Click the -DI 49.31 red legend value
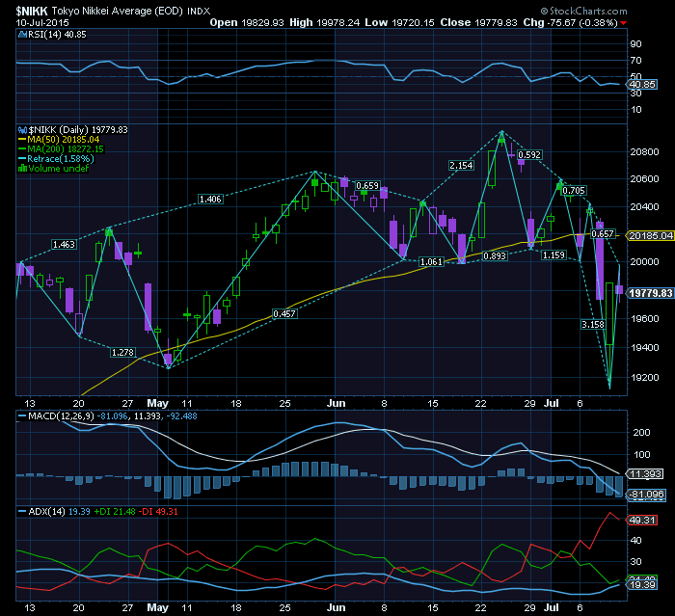Image resolution: width=675 pixels, height=616 pixels. coord(160,511)
